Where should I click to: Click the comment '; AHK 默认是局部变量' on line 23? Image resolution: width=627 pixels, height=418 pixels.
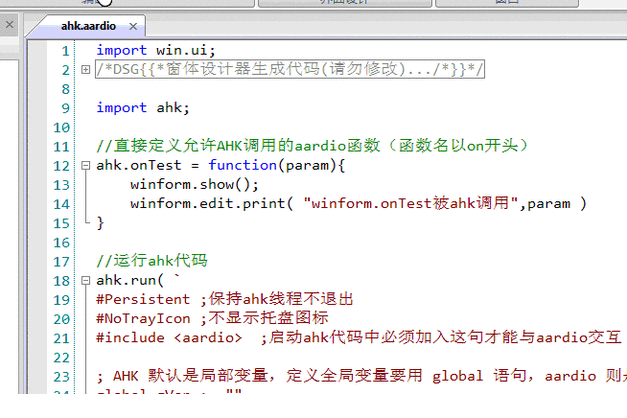tap(186, 376)
